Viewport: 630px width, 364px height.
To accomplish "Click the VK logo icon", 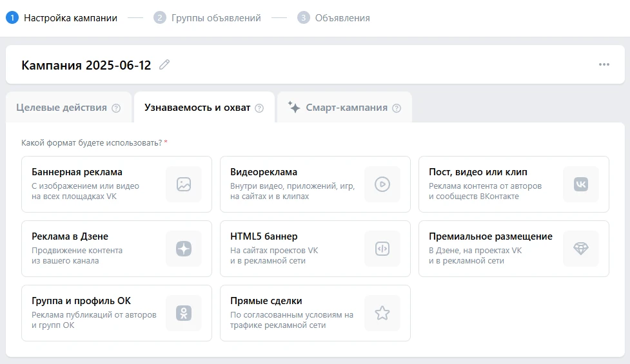I will pyautogui.click(x=581, y=184).
